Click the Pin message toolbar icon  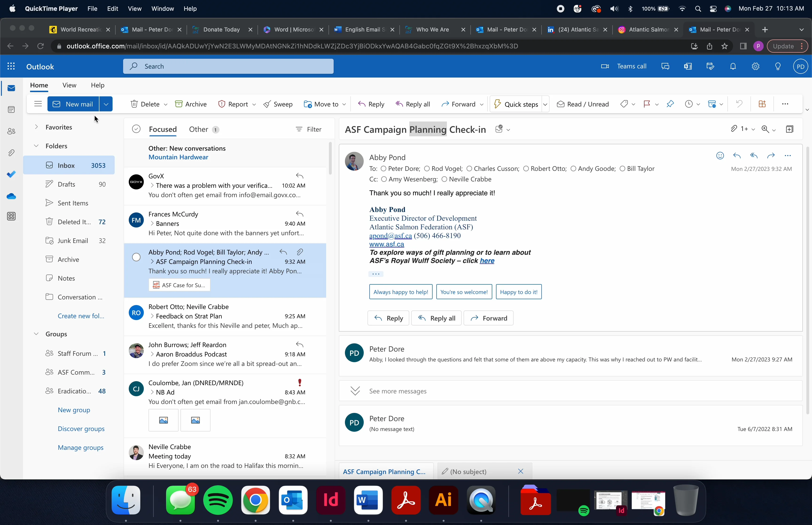[670, 104]
